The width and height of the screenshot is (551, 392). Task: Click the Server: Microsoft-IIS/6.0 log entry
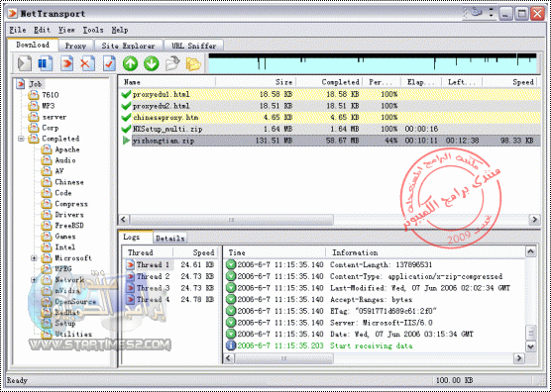click(x=382, y=323)
